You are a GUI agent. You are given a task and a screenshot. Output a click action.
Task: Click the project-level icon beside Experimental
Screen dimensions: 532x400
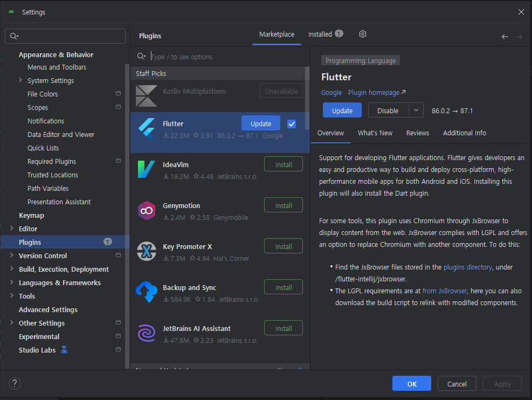(118, 336)
